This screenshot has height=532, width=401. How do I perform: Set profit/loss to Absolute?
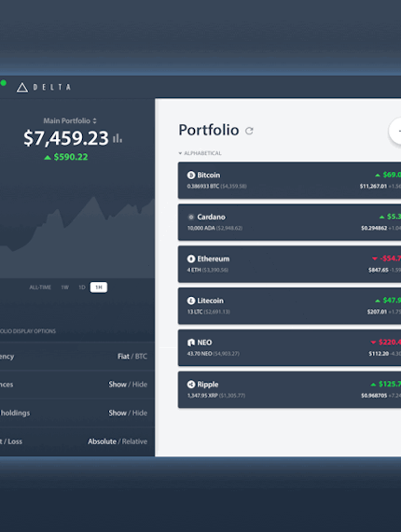click(102, 441)
